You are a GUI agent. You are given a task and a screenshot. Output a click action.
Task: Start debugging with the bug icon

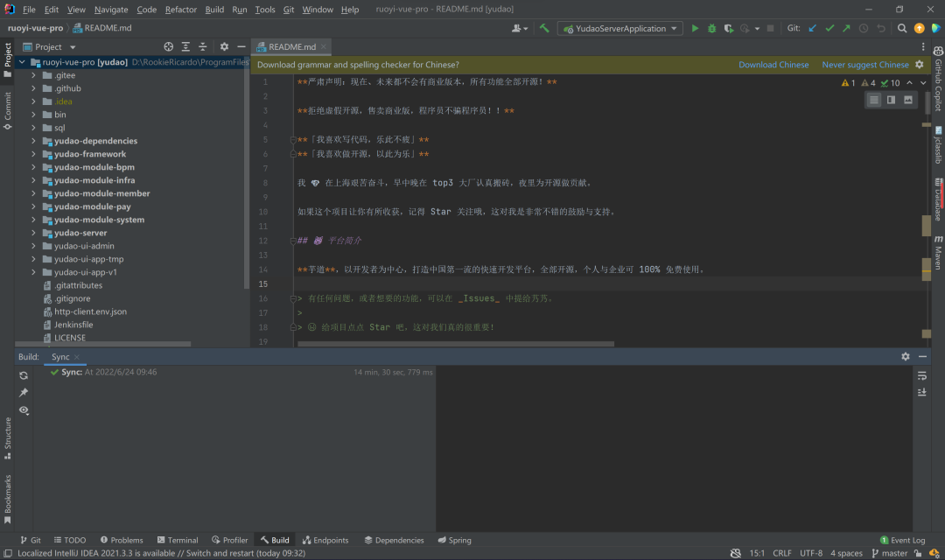[711, 28]
